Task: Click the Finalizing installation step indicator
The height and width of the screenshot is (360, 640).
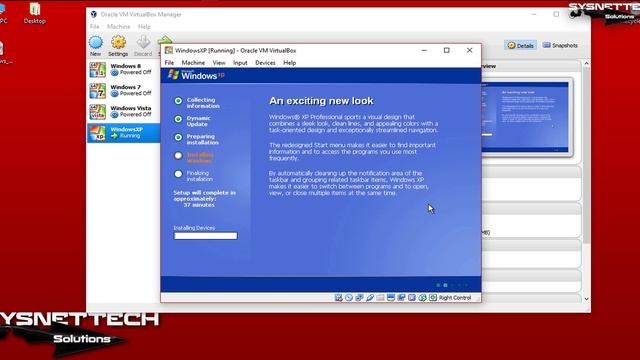Action: tap(178, 174)
